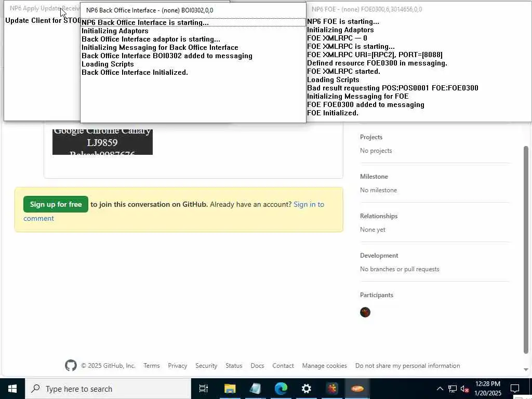
Task: Click the 'Update Client for STO' text
Action: tap(43, 20)
